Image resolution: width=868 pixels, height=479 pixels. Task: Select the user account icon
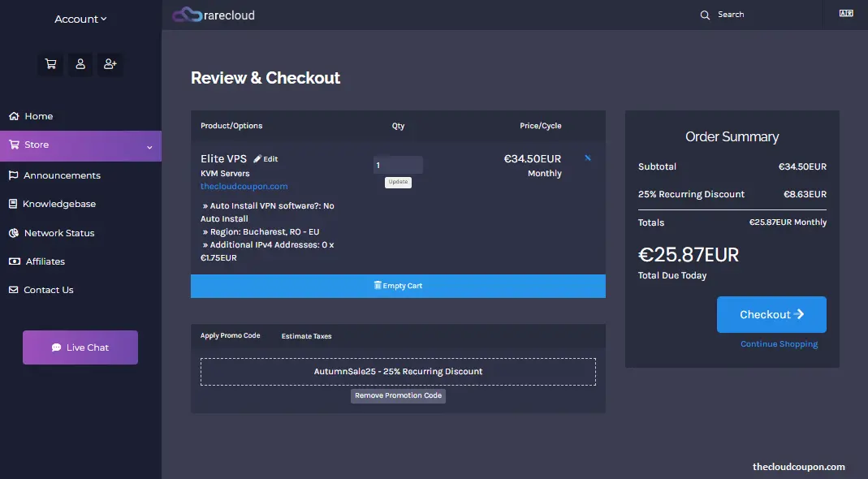80,64
